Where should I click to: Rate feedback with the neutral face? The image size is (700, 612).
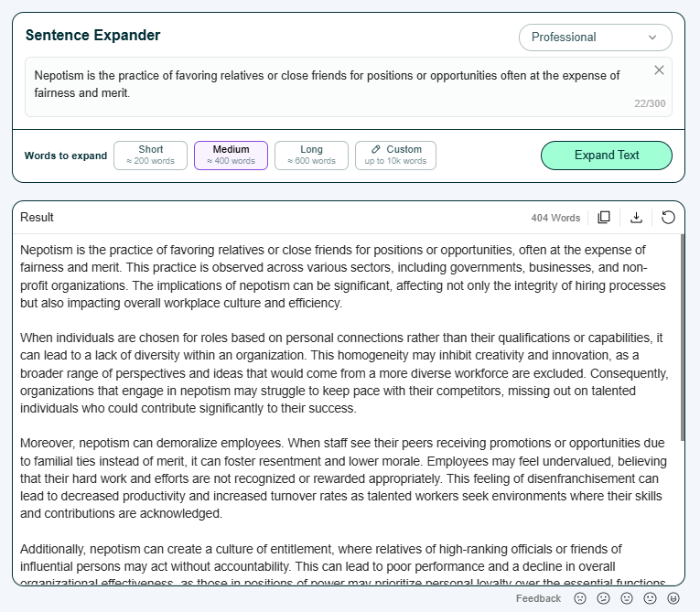627,598
